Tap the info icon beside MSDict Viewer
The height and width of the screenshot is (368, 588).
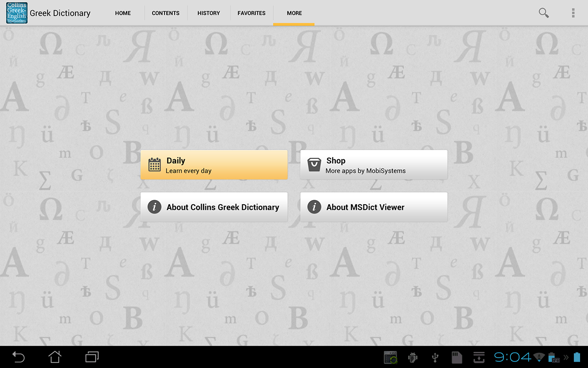pos(314,207)
